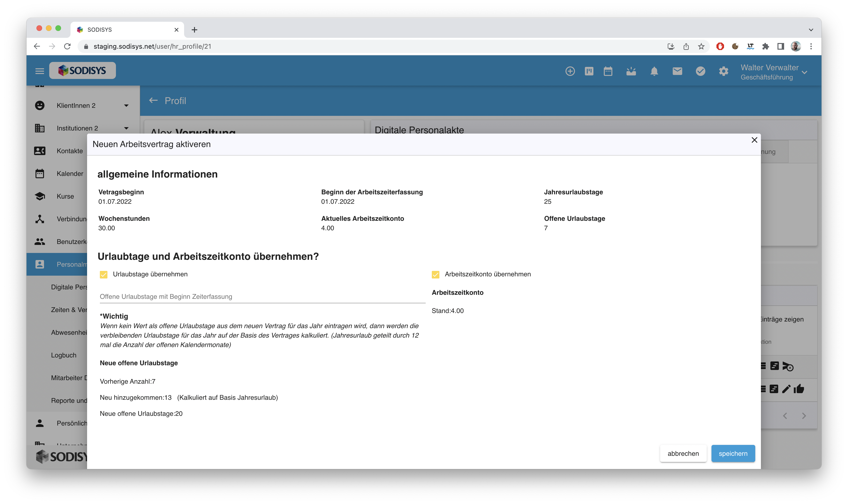Expand the Institutionen 2 dropdown arrow
The height and width of the screenshot is (504, 848).
coord(126,128)
